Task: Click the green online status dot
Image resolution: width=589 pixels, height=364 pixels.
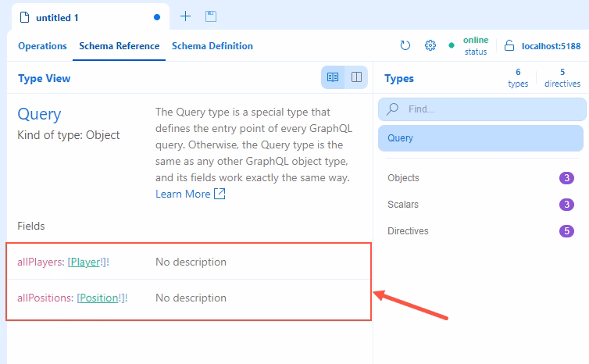Action: point(452,45)
